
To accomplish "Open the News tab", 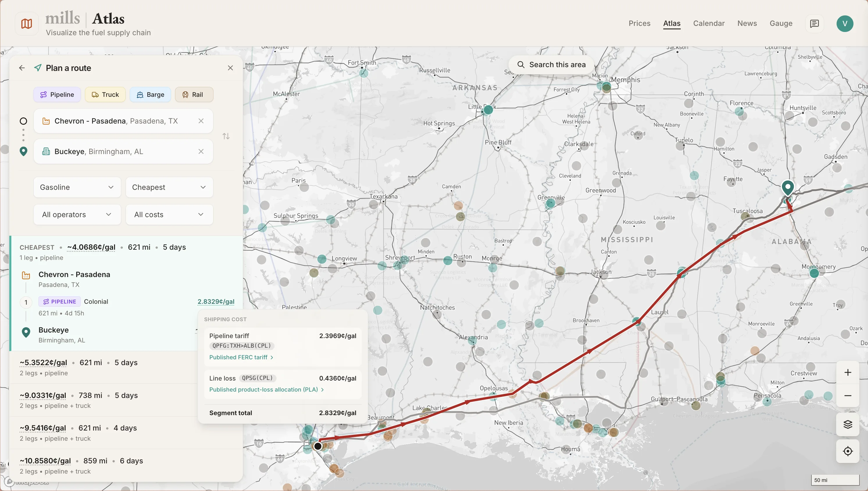I will pos(747,23).
